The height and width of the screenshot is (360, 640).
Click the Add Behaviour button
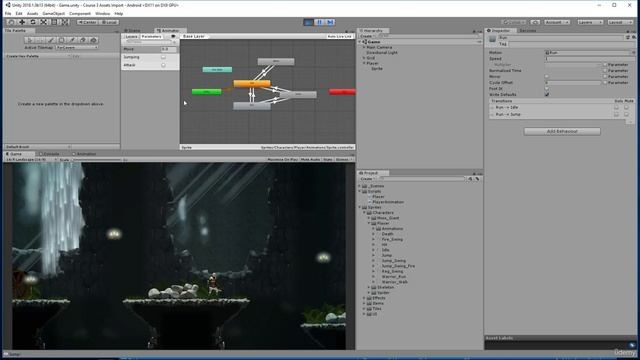point(562,131)
